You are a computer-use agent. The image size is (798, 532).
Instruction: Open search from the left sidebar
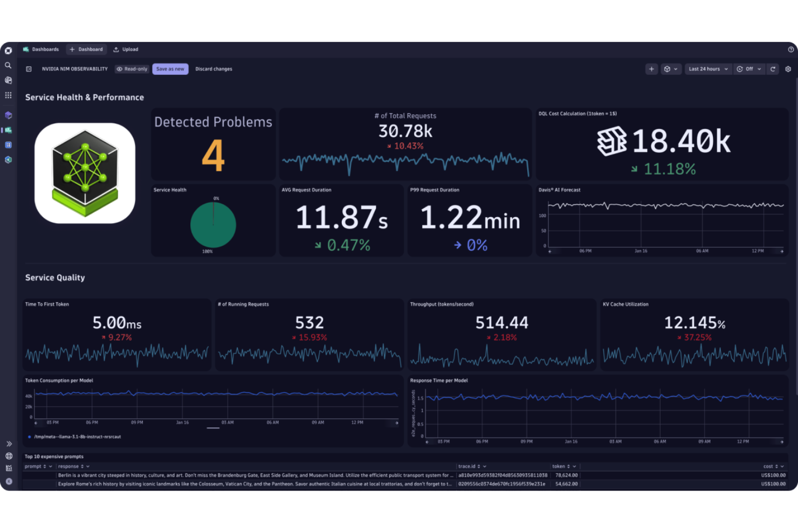8,65
